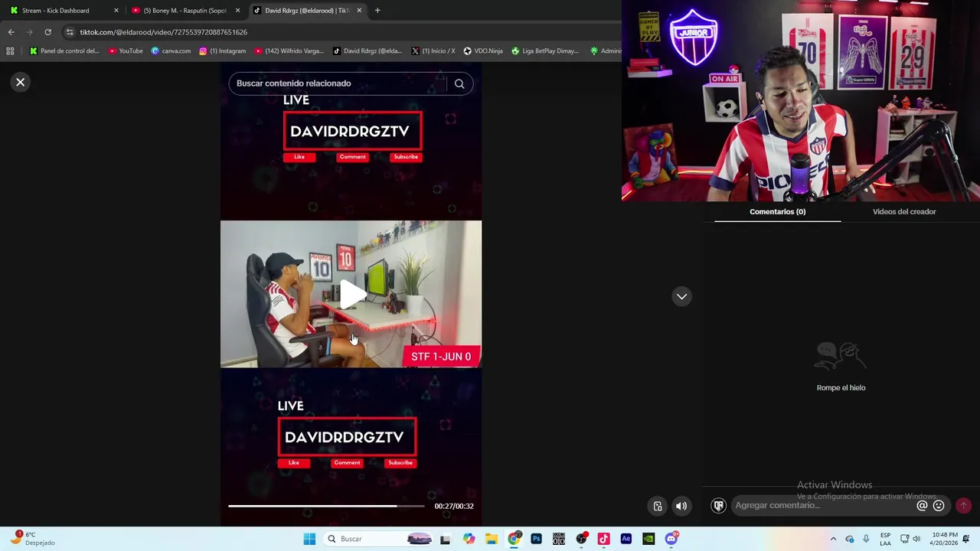Viewport: 980px width, 551px height.
Task: Switch to Videos del creador tab
Action: click(904, 212)
